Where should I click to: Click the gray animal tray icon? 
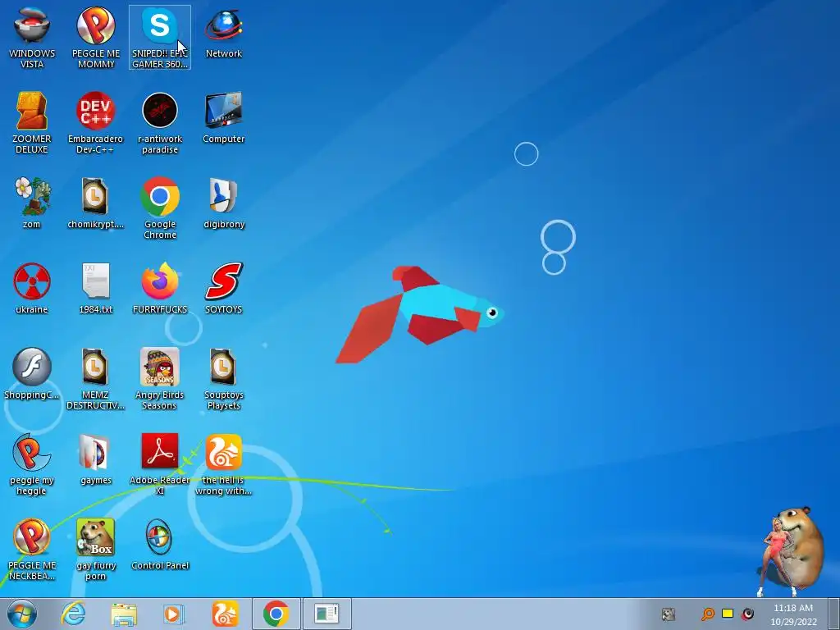click(668, 614)
